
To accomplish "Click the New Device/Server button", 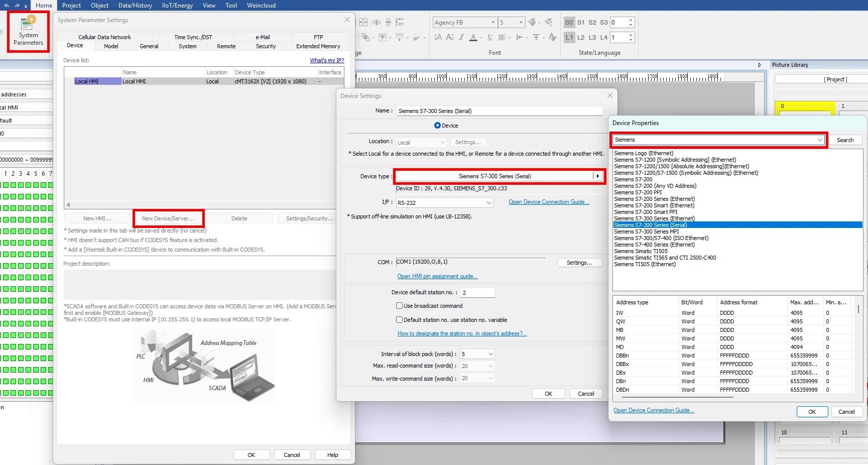I will pos(168,218).
